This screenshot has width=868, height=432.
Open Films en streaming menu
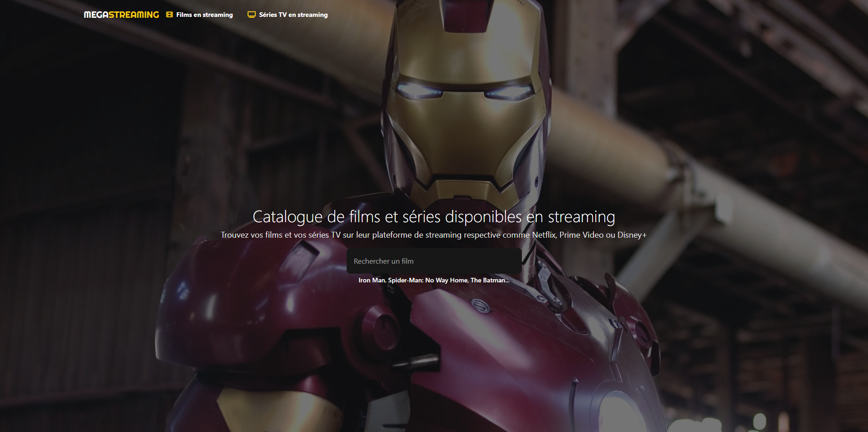coord(204,15)
